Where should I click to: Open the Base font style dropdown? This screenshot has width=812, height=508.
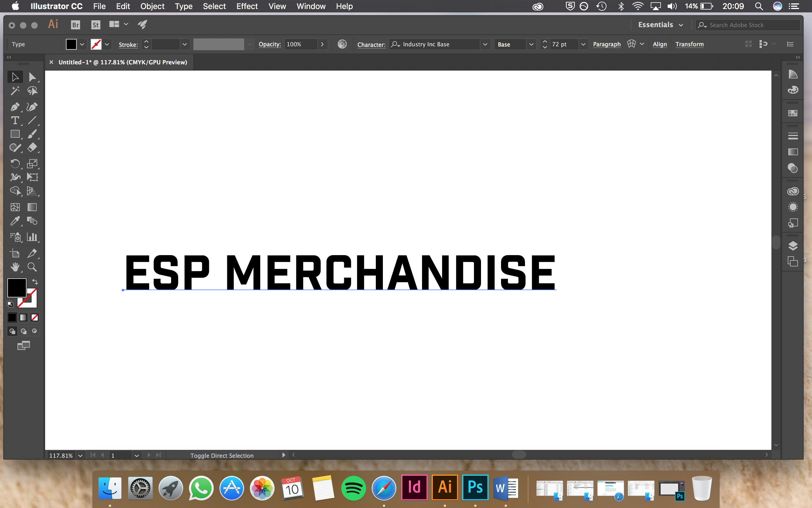[531, 44]
